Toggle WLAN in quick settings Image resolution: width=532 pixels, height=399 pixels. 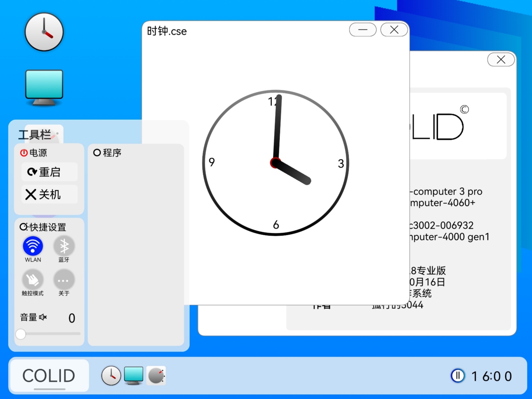pyautogui.click(x=33, y=246)
